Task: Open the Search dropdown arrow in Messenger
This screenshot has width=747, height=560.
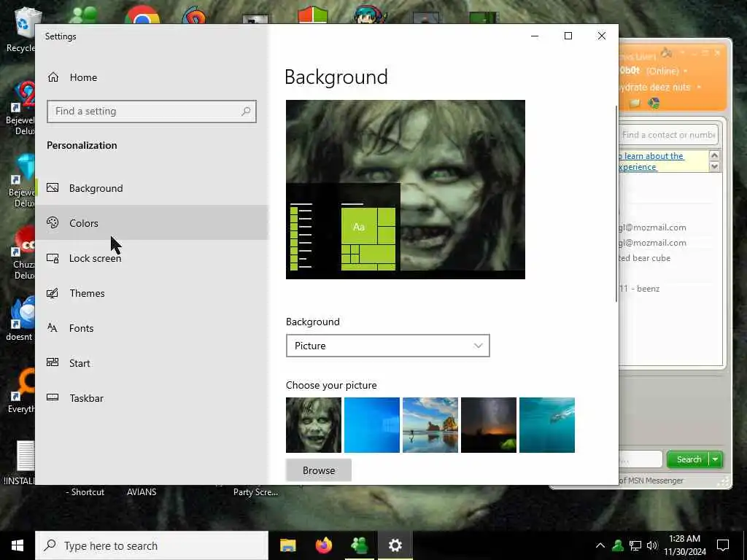Action: (x=716, y=459)
